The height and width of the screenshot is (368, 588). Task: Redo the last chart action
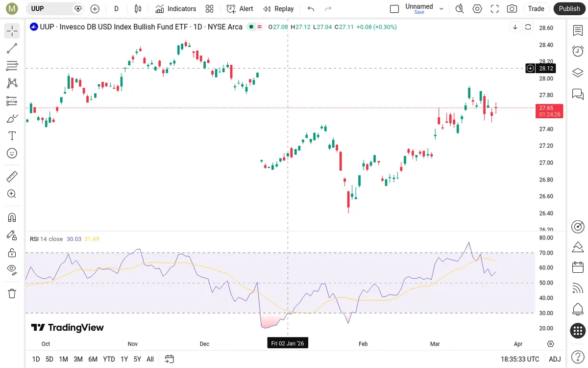[x=328, y=8]
